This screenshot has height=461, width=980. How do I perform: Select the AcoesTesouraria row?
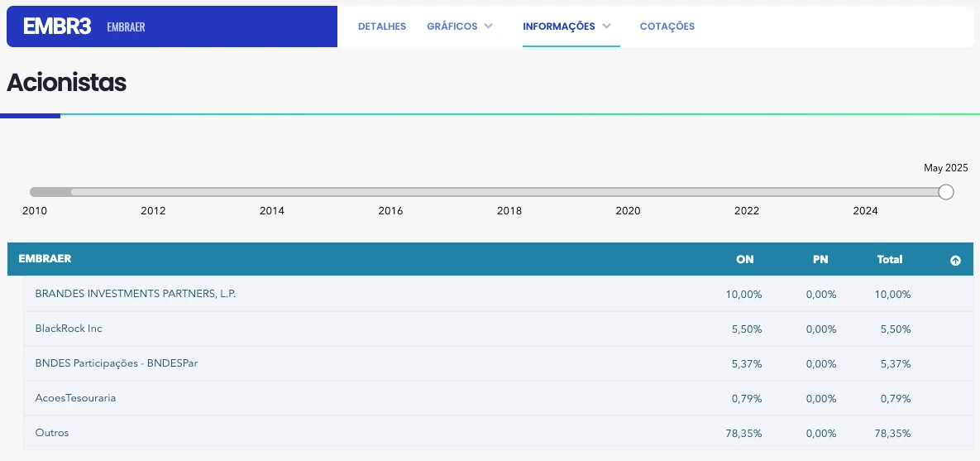click(x=498, y=398)
